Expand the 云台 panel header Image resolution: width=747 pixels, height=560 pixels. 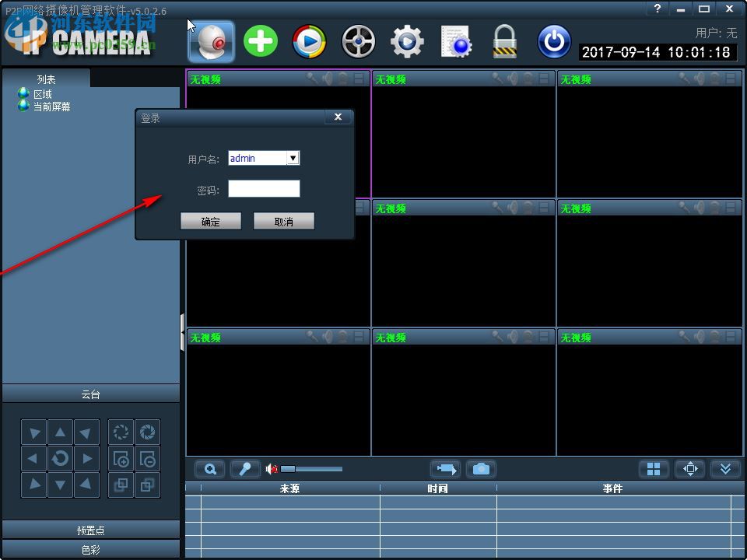(x=90, y=394)
